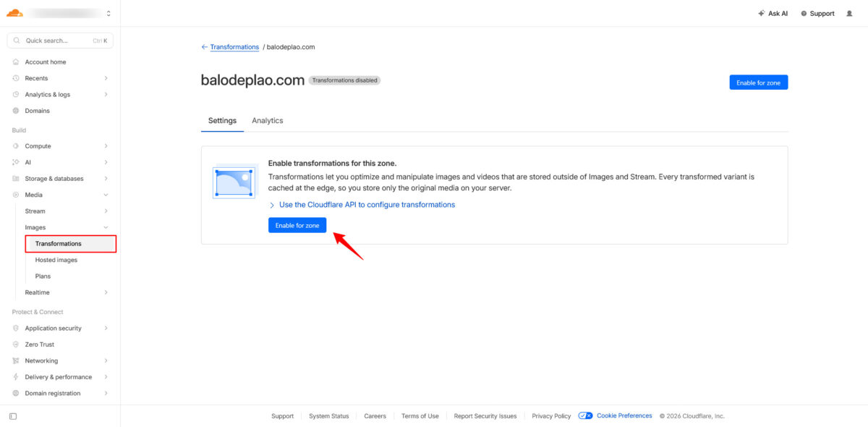Open the Support link in header
868x427 pixels.
817,13
